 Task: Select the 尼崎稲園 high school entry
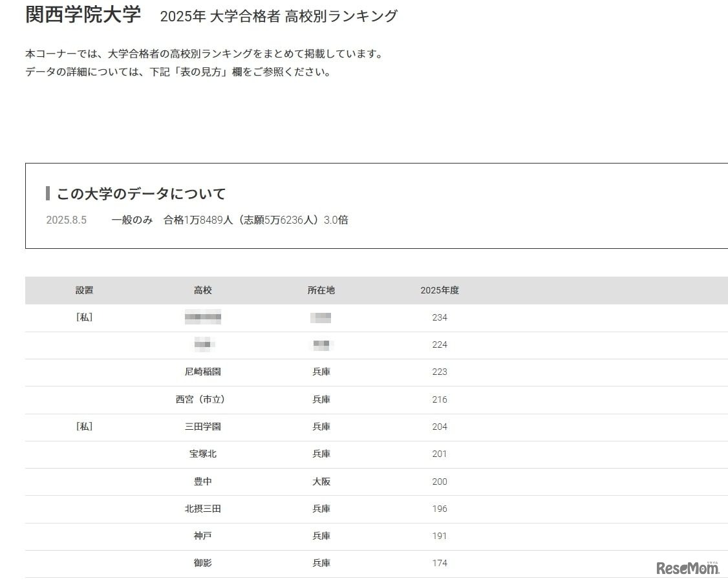[x=204, y=372]
